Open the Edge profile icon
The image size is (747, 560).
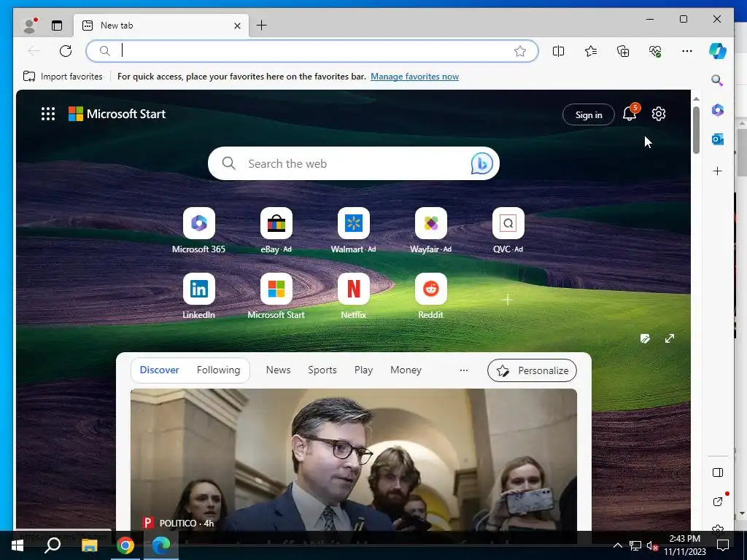pos(30,26)
